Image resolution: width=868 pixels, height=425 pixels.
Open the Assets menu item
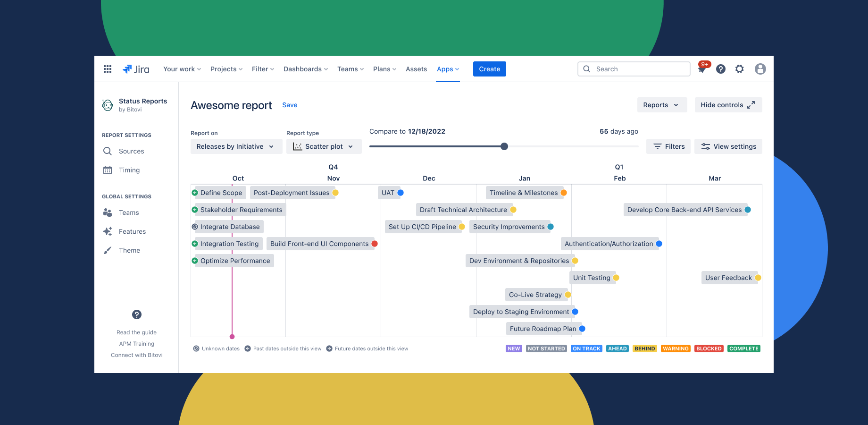point(416,69)
